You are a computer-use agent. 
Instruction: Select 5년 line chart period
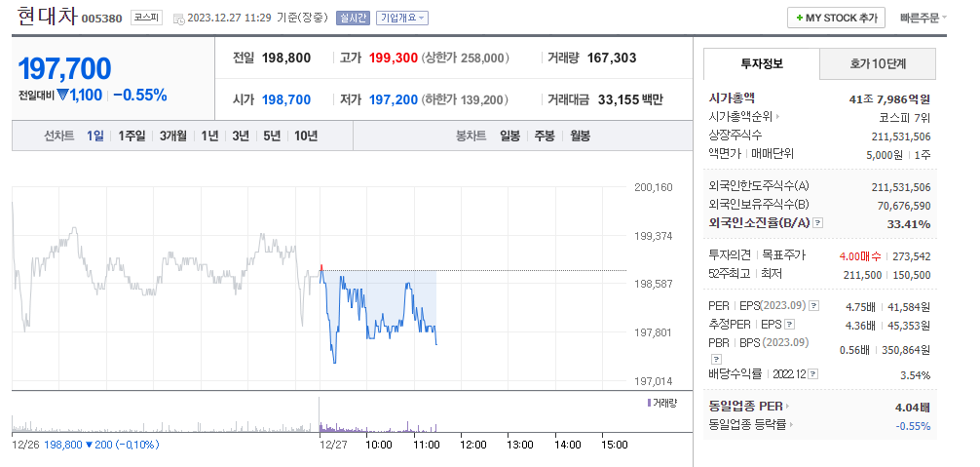pyautogui.click(x=272, y=136)
